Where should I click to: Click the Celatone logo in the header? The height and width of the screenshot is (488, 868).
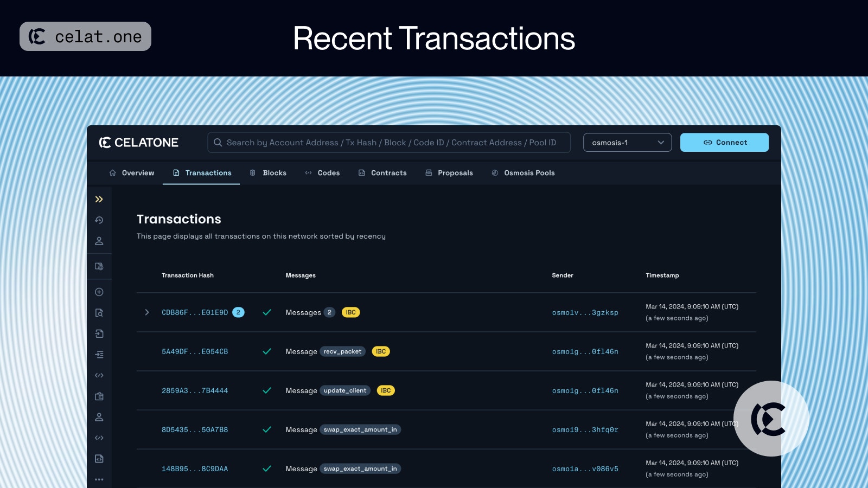click(x=138, y=143)
